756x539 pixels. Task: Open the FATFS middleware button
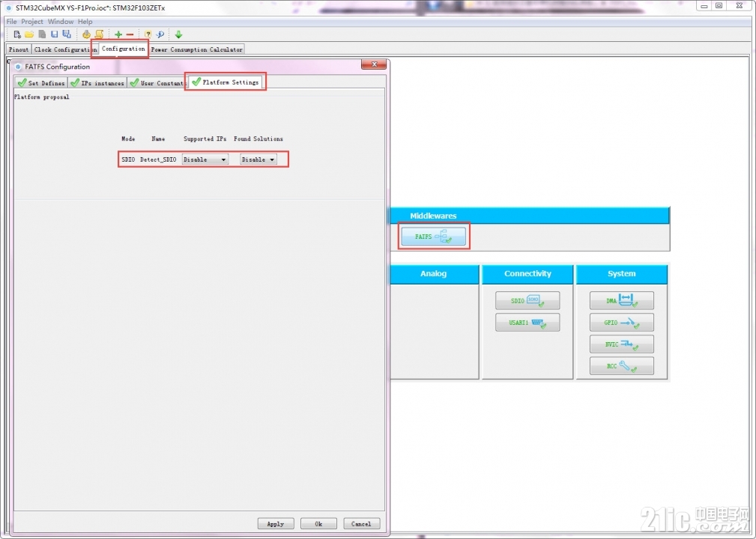tap(434, 237)
